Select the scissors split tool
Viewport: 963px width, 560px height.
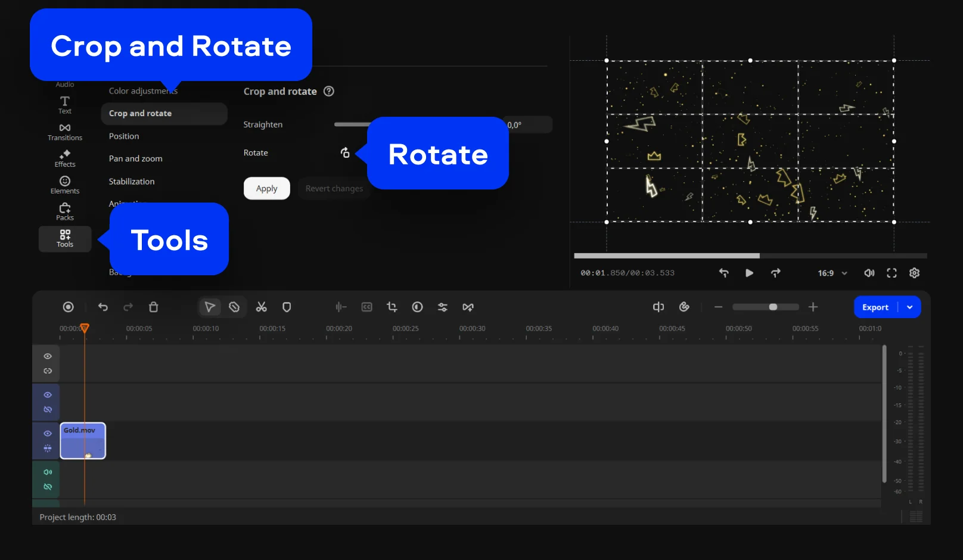pyautogui.click(x=261, y=307)
